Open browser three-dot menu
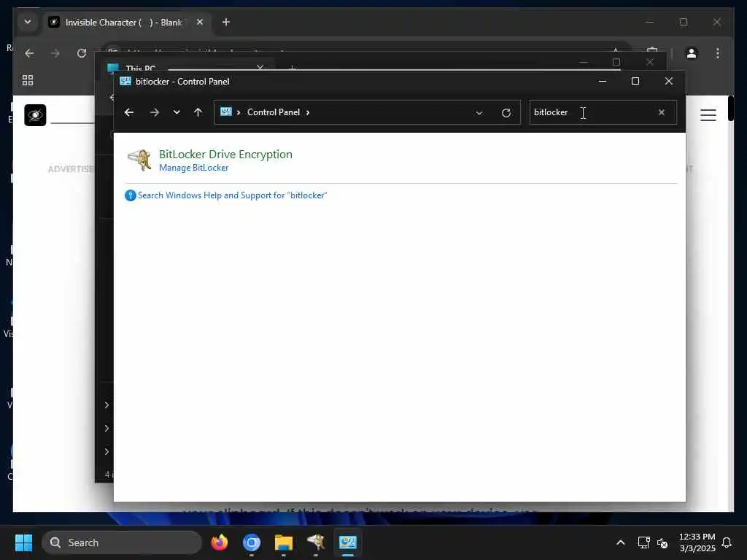The image size is (747, 560). [x=718, y=53]
